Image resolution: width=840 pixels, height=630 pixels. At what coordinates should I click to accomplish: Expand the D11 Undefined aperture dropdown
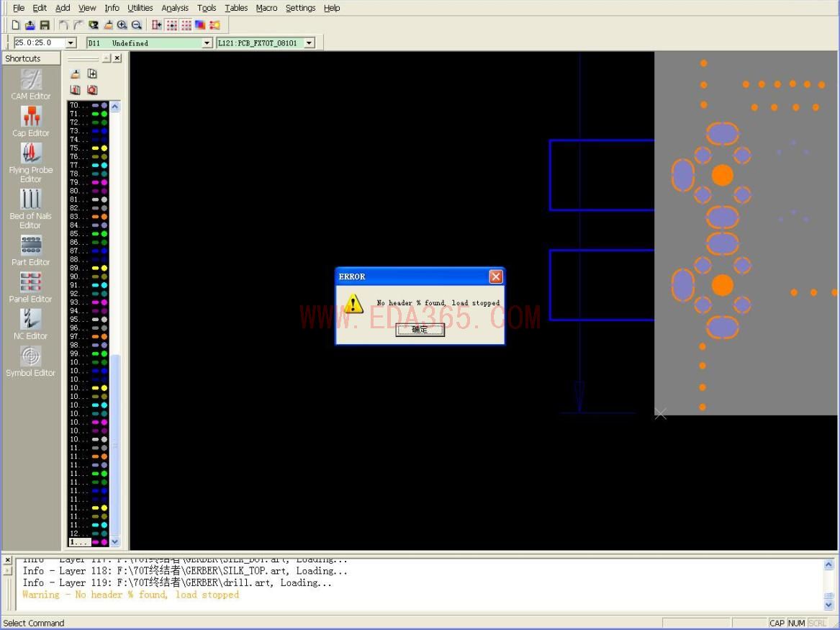pos(207,43)
